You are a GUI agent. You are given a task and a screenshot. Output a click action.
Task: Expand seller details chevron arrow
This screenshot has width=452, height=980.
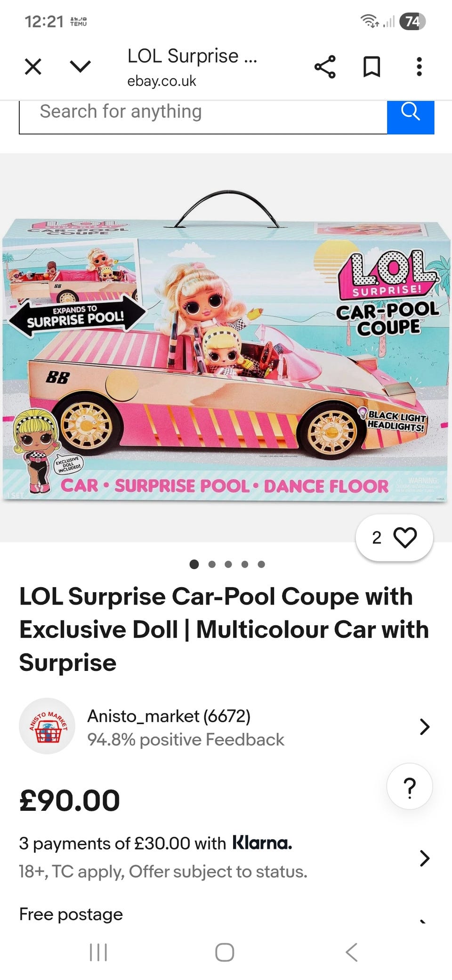[x=424, y=727]
